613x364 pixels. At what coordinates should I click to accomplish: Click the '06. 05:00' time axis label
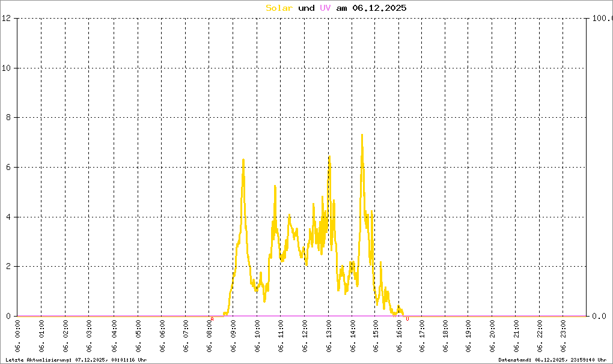pyautogui.click(x=138, y=336)
